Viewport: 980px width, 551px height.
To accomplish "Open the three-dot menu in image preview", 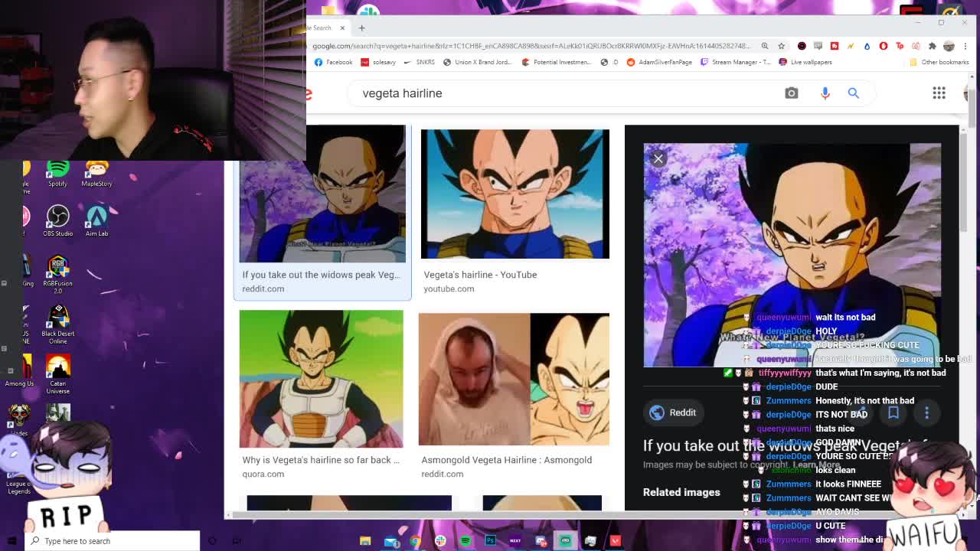I will (926, 413).
